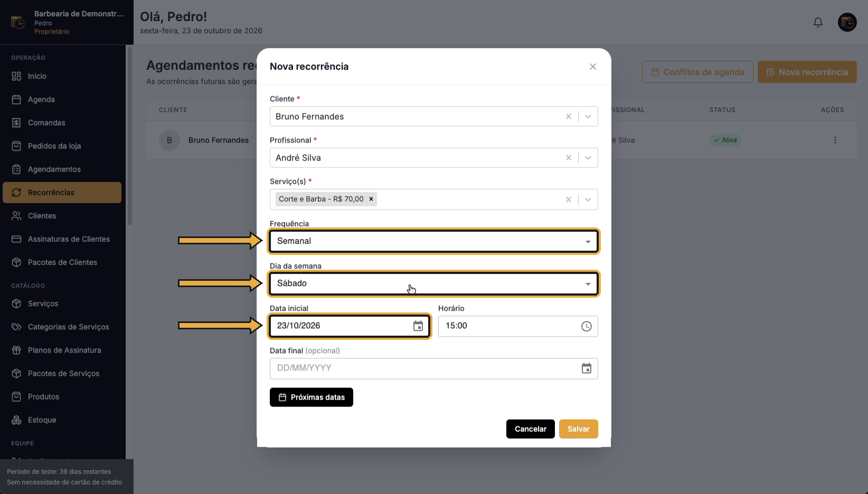Open Agendamentos sidebar item
This screenshot has width=868, height=494.
point(62,169)
